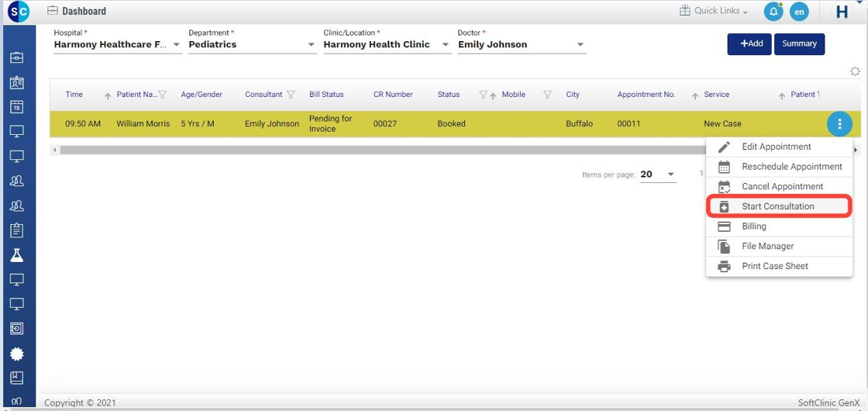Click the en language button
Screen dimensions: 868x411
click(799, 12)
